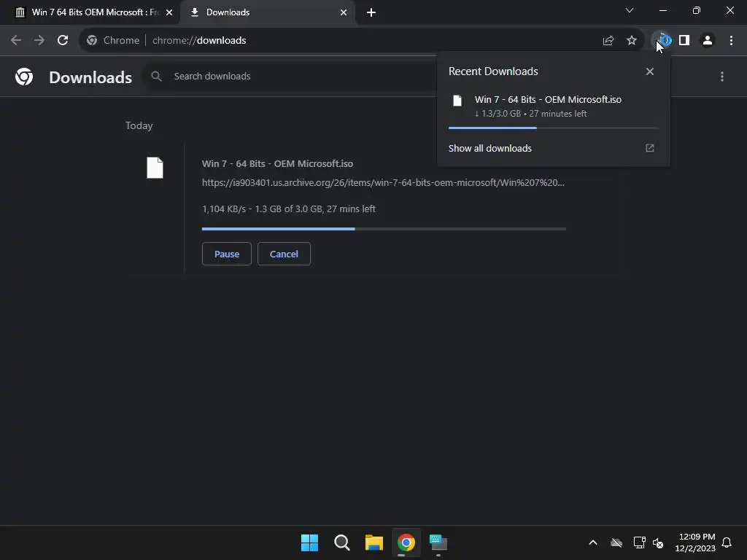Click the search magnifier icon

click(156, 76)
